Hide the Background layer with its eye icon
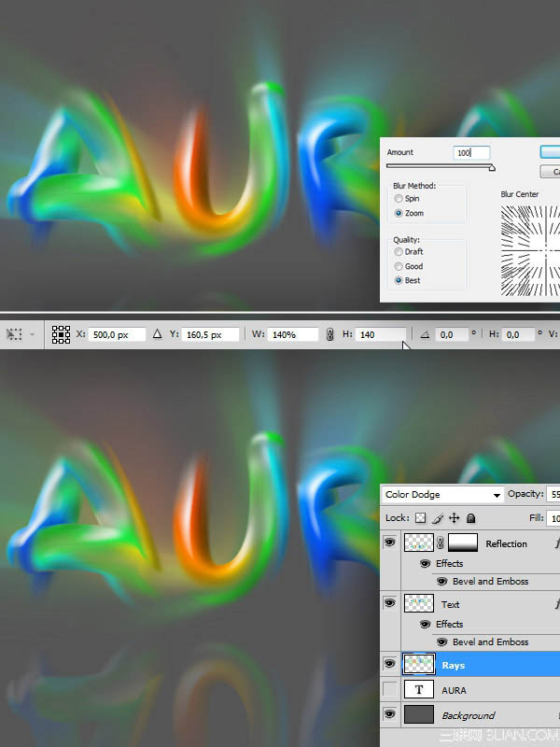 point(390,714)
